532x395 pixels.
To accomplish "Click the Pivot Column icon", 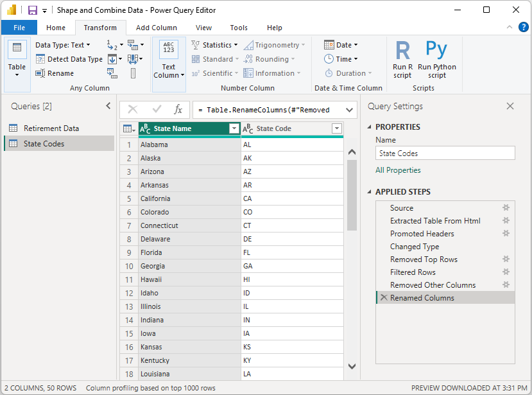I will click(112, 73).
